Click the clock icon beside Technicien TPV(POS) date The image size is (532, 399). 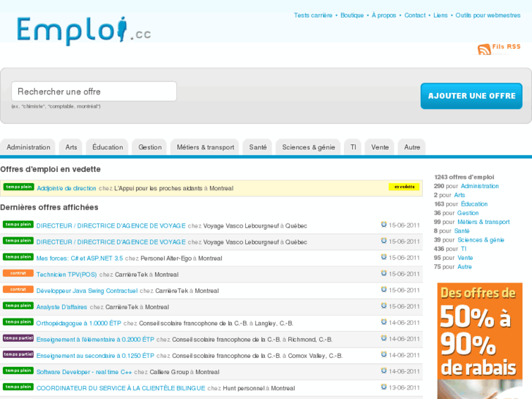[383, 273]
